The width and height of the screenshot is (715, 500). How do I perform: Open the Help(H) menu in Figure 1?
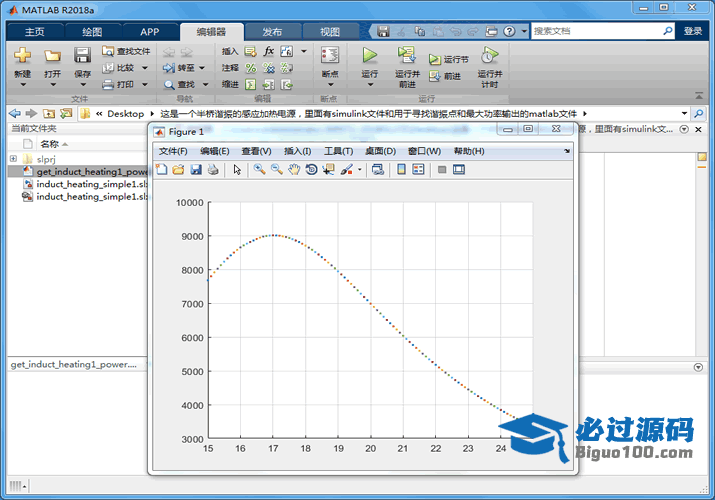(469, 151)
